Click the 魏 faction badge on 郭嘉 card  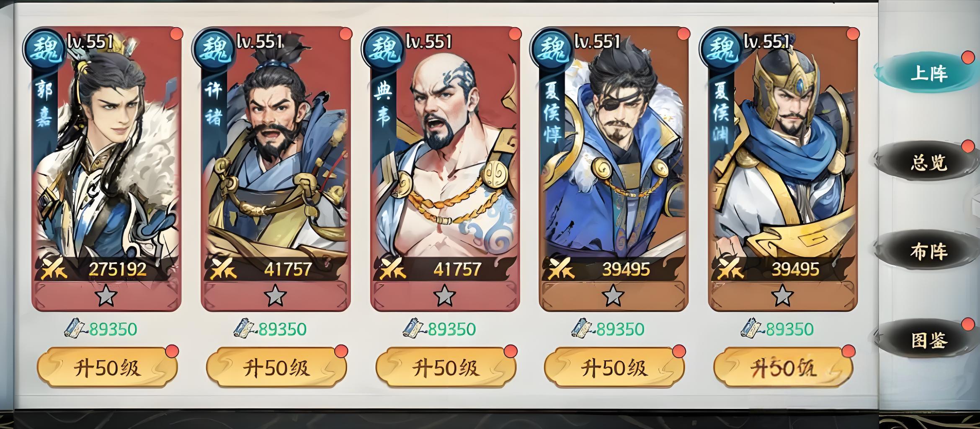(x=44, y=49)
